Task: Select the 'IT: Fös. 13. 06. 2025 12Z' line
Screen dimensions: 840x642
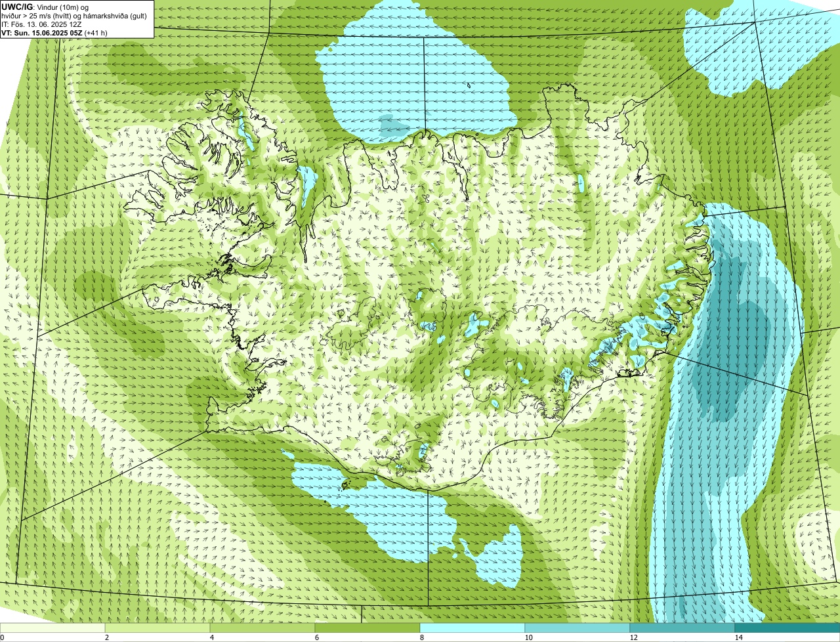Action: click(x=41, y=24)
